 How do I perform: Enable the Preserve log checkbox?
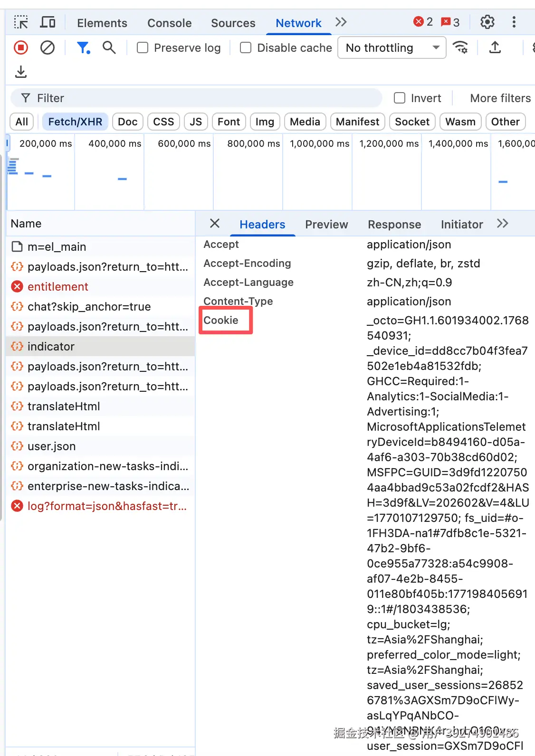143,47
